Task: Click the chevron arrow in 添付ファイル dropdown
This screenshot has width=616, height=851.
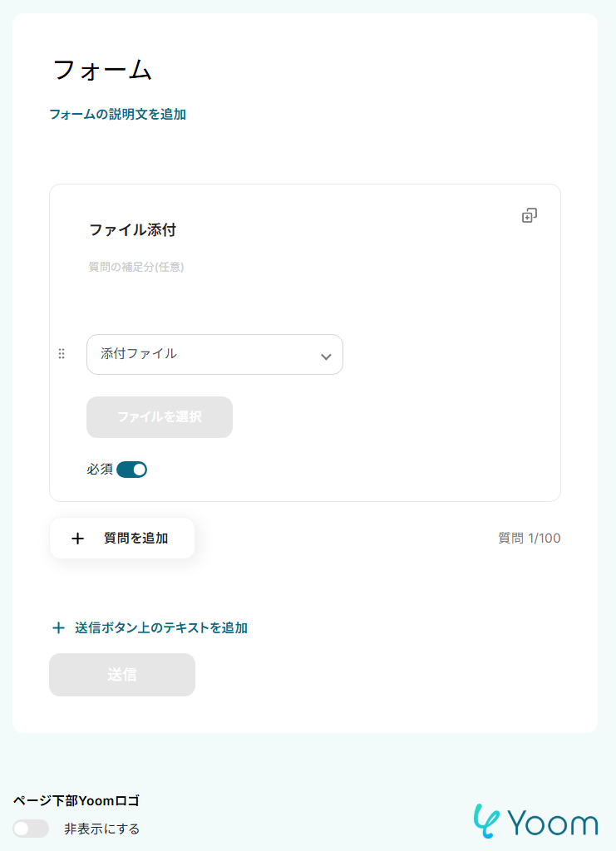Action: (326, 357)
